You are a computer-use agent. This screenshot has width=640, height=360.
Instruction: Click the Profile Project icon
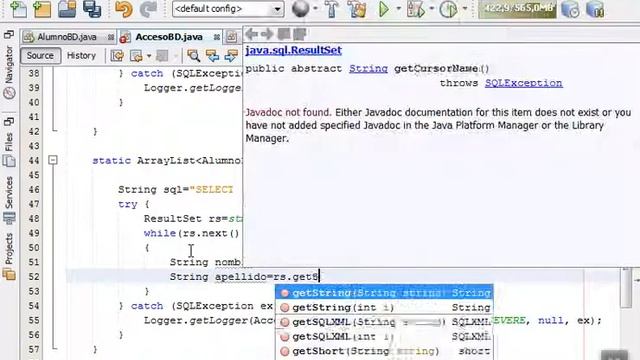pyautogui.click(x=448, y=9)
